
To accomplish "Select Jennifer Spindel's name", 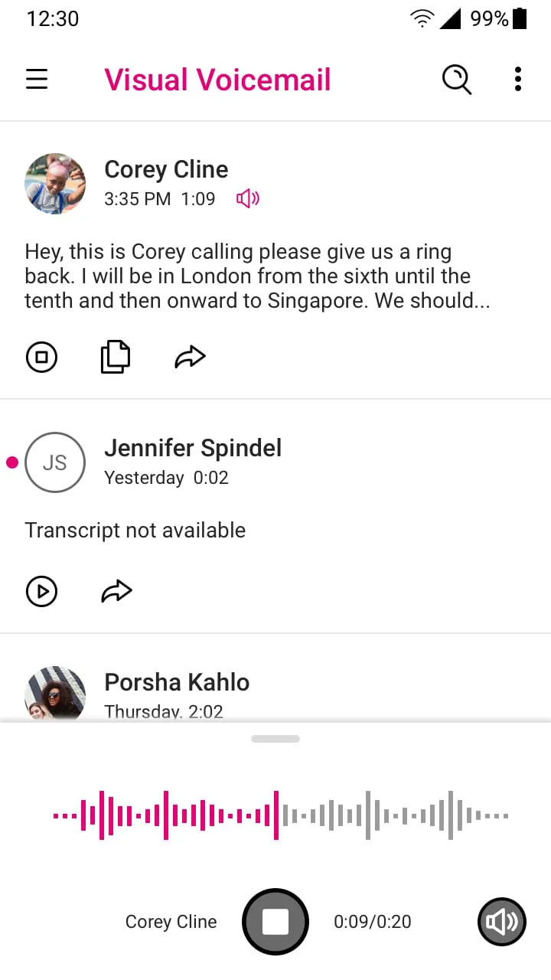I will (x=193, y=448).
